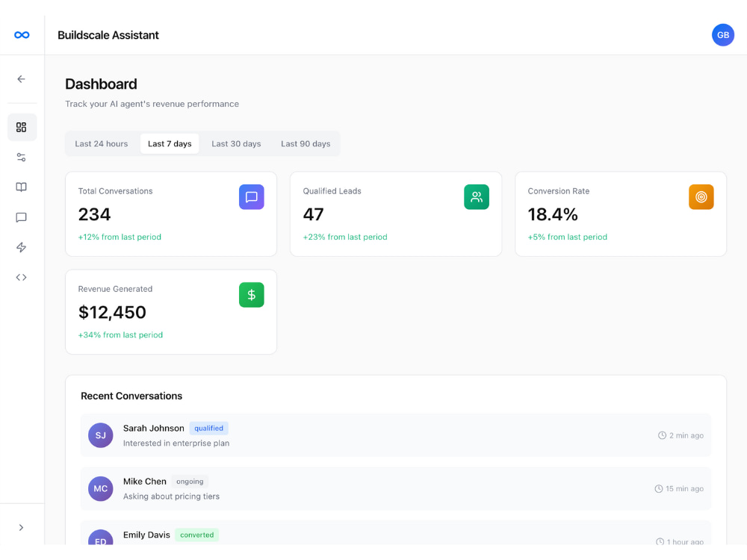Click Asking about pricing tiers message
The image size is (747, 560).
[172, 497]
